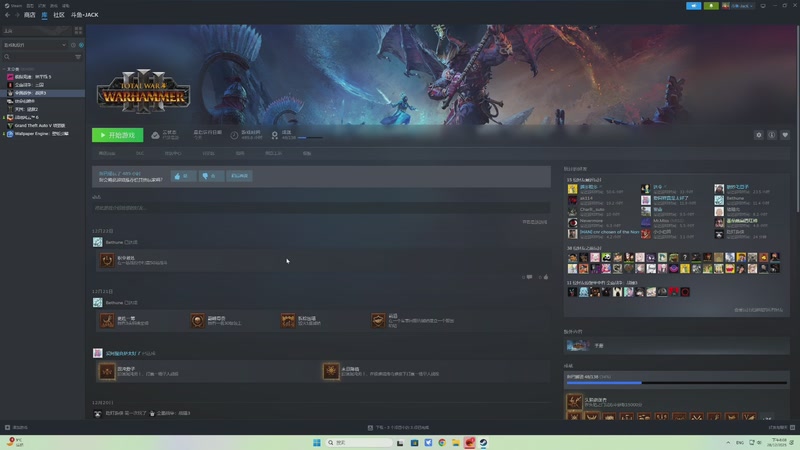Viewport: 800px width, 450px height.
Task: Go back with the Steam back arrow
Action: point(7,15)
